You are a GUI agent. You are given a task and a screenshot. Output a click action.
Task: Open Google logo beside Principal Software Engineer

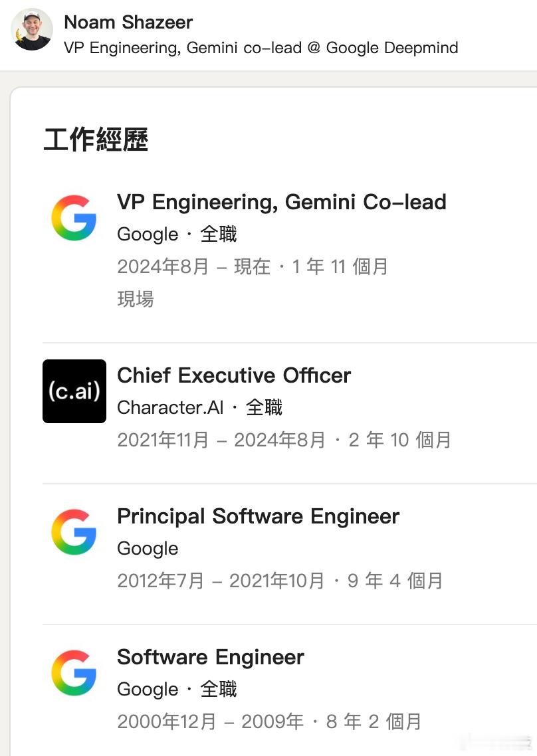coord(74,532)
